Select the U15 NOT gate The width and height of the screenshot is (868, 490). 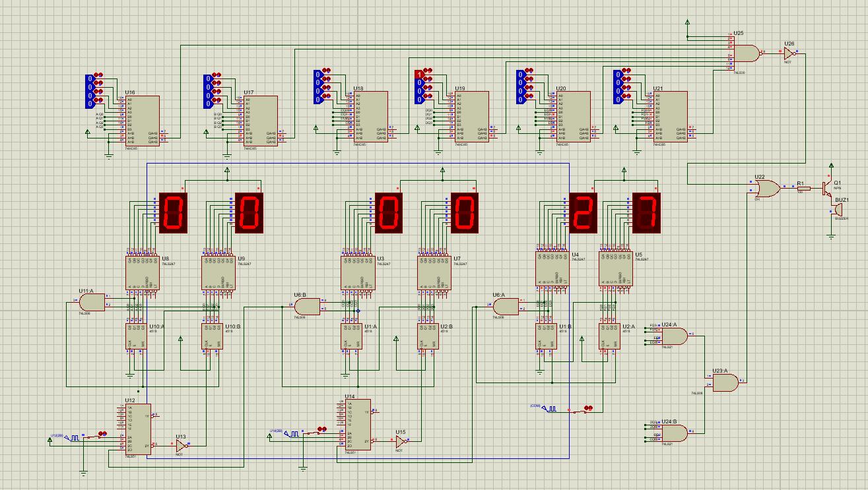pyautogui.click(x=401, y=442)
